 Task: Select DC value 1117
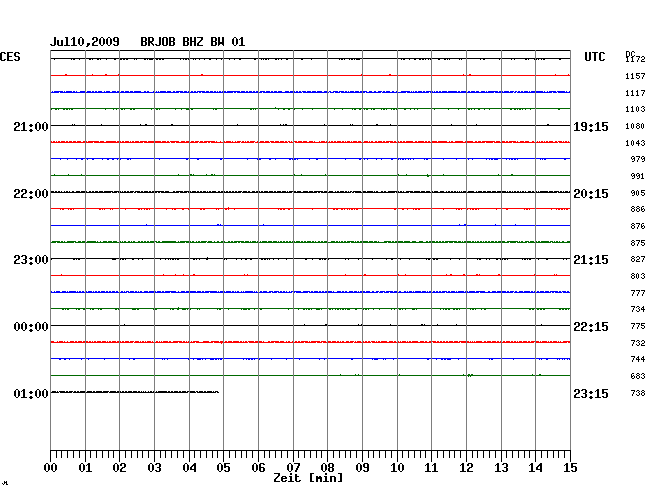(x=635, y=93)
